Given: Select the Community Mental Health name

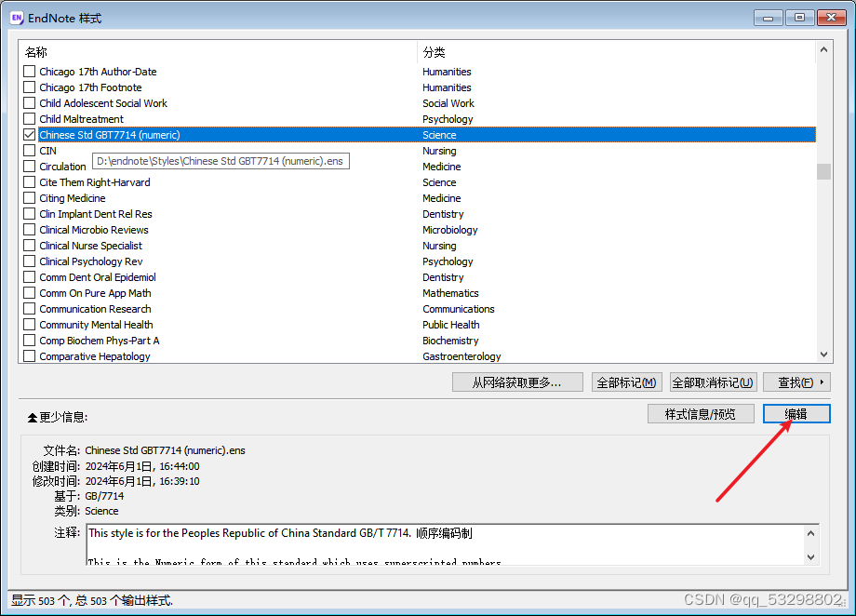Looking at the screenshot, I should [x=96, y=325].
